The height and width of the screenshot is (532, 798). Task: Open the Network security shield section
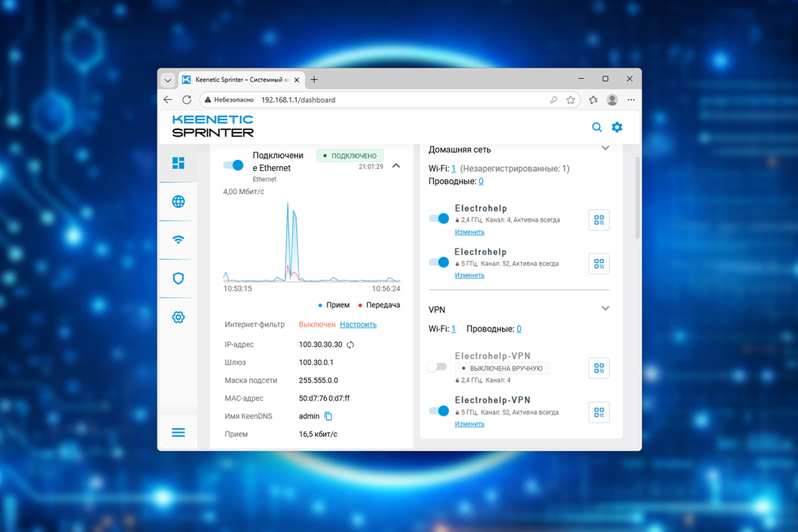(178, 278)
